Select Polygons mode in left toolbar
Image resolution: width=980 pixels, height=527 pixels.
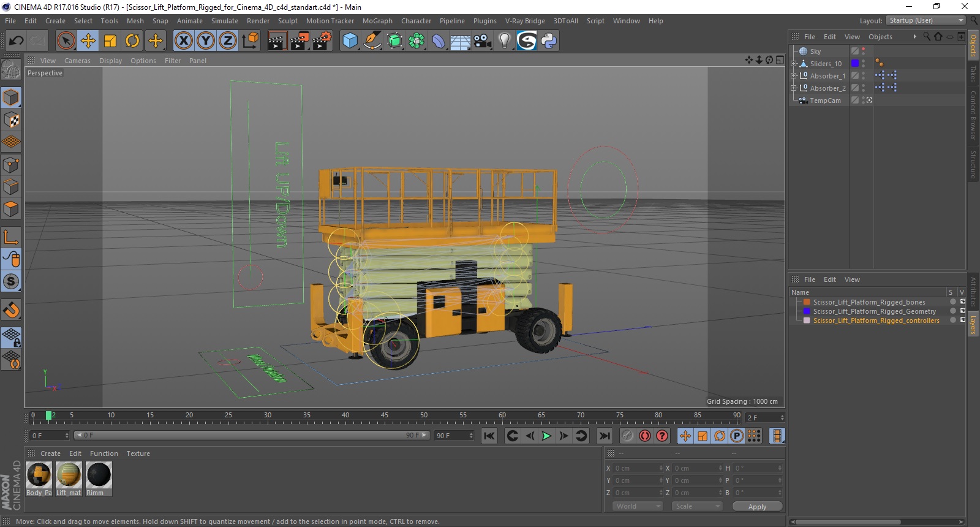tap(11, 209)
